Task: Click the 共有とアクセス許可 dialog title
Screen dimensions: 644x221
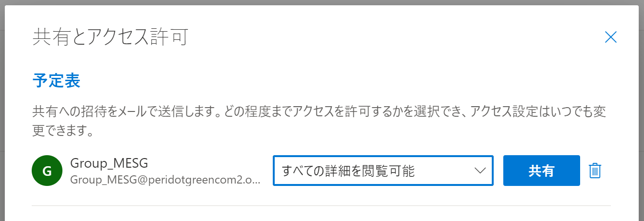Action: 110,37
